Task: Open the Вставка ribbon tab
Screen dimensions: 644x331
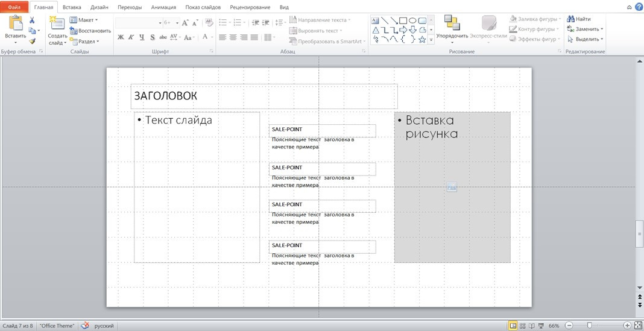Action: (x=72, y=7)
